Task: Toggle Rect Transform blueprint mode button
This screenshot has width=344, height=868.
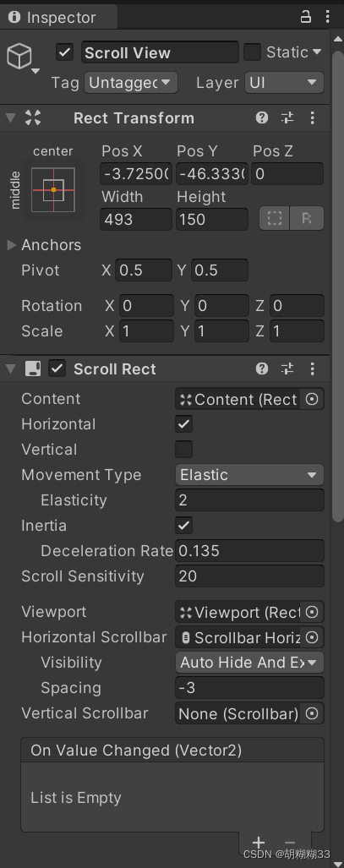Action: pyautogui.click(x=275, y=219)
